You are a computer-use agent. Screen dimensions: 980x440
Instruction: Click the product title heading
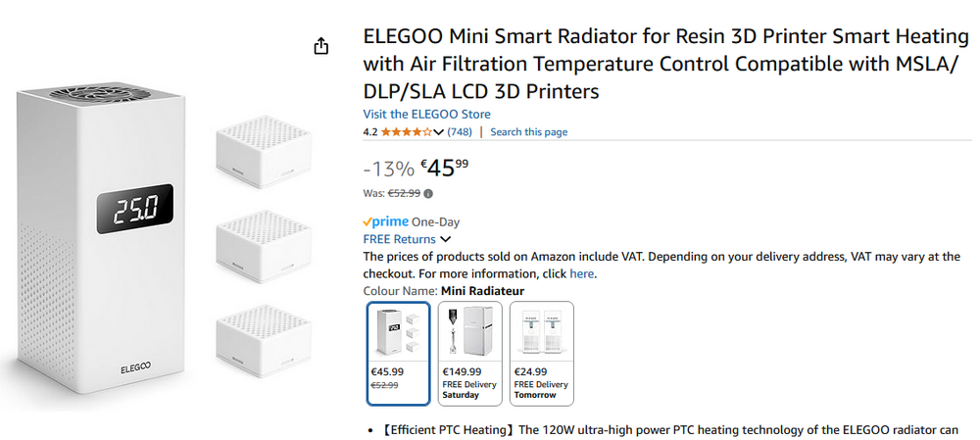pyautogui.click(x=666, y=65)
